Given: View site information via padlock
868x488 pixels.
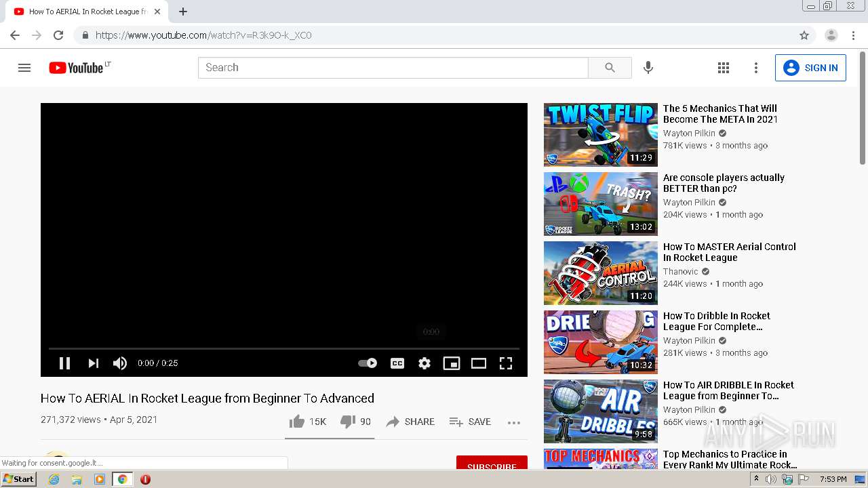Looking at the screenshot, I should pyautogui.click(x=85, y=35).
